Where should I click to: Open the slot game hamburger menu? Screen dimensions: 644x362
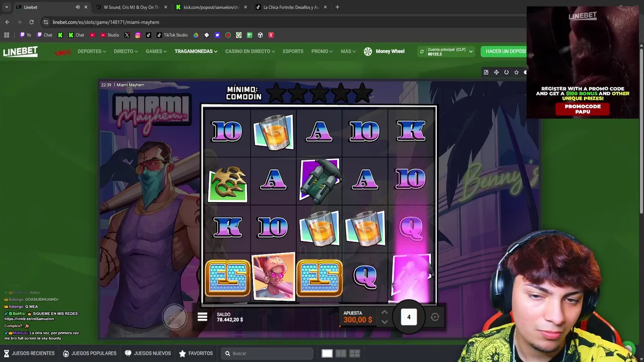tap(202, 317)
